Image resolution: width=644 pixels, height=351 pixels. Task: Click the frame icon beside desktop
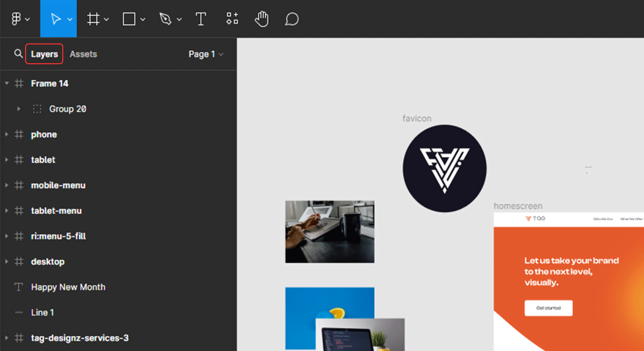click(x=19, y=262)
